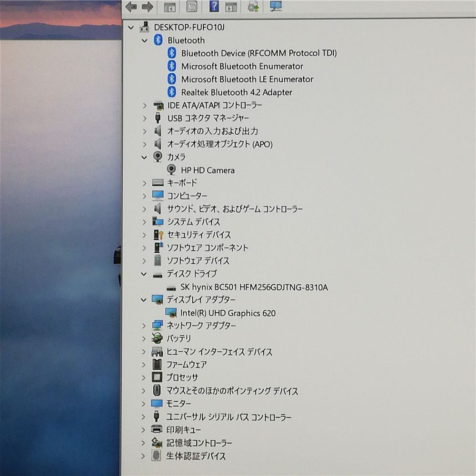Image resolution: width=476 pixels, height=476 pixels.
Task: Collapse the ディスク ドライブ category
Action: pyautogui.click(x=144, y=274)
